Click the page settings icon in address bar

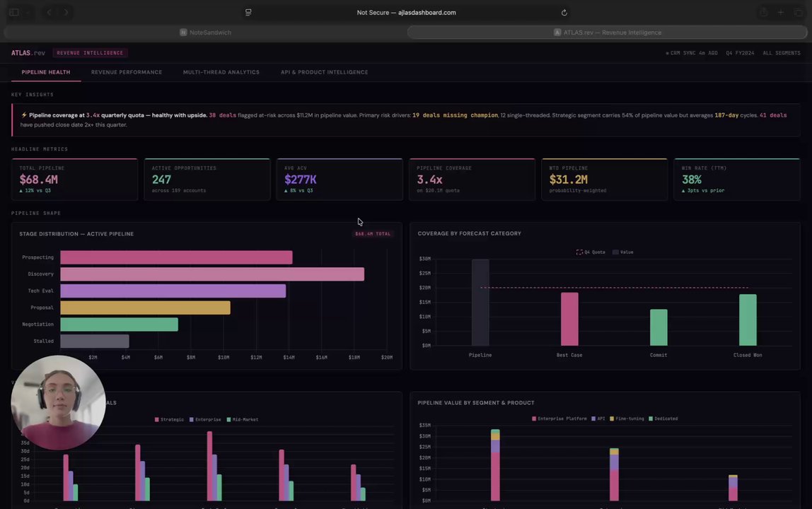point(248,13)
